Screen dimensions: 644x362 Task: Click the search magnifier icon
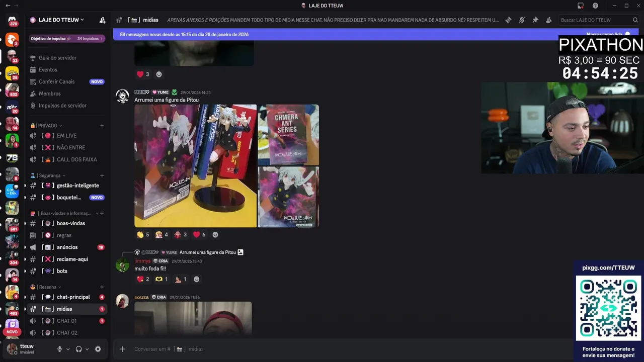click(635, 20)
